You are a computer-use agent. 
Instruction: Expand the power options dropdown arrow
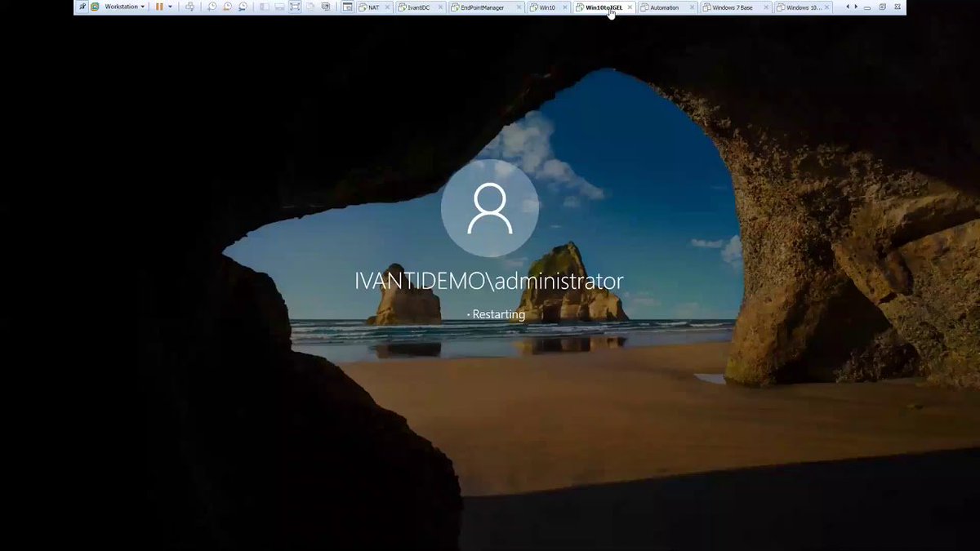coord(170,7)
